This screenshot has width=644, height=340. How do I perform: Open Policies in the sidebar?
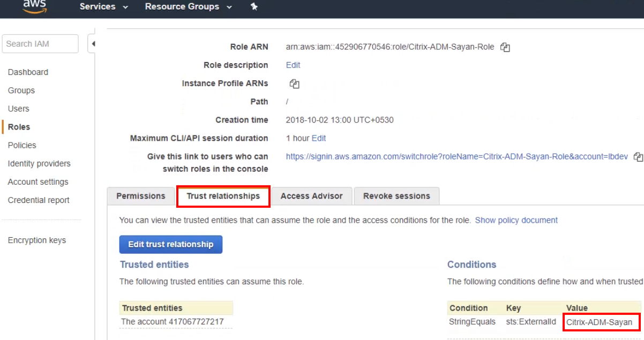point(22,145)
